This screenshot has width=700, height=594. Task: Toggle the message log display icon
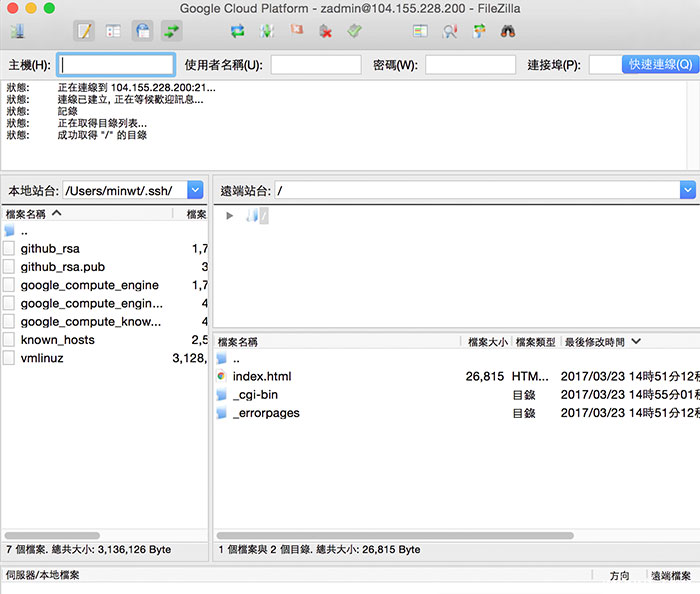(84, 31)
